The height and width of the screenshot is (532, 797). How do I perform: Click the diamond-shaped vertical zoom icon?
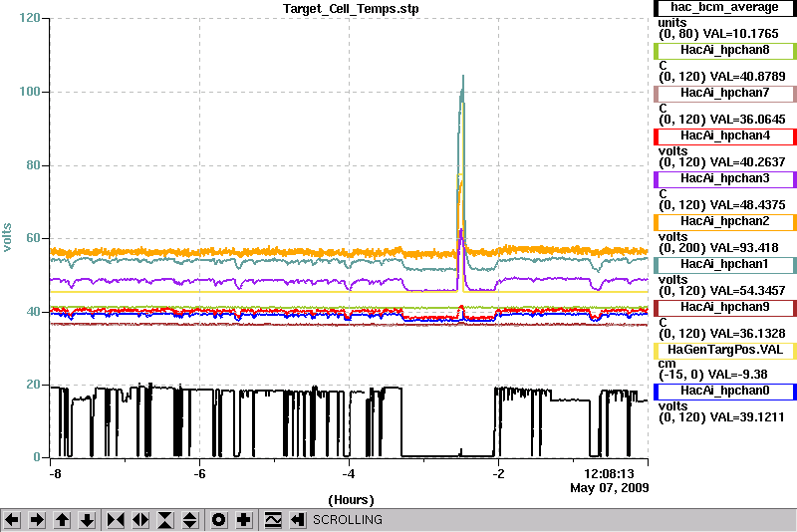point(190,520)
